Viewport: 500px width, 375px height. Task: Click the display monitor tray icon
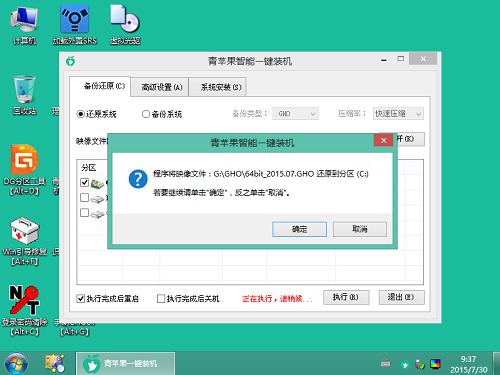click(x=435, y=364)
